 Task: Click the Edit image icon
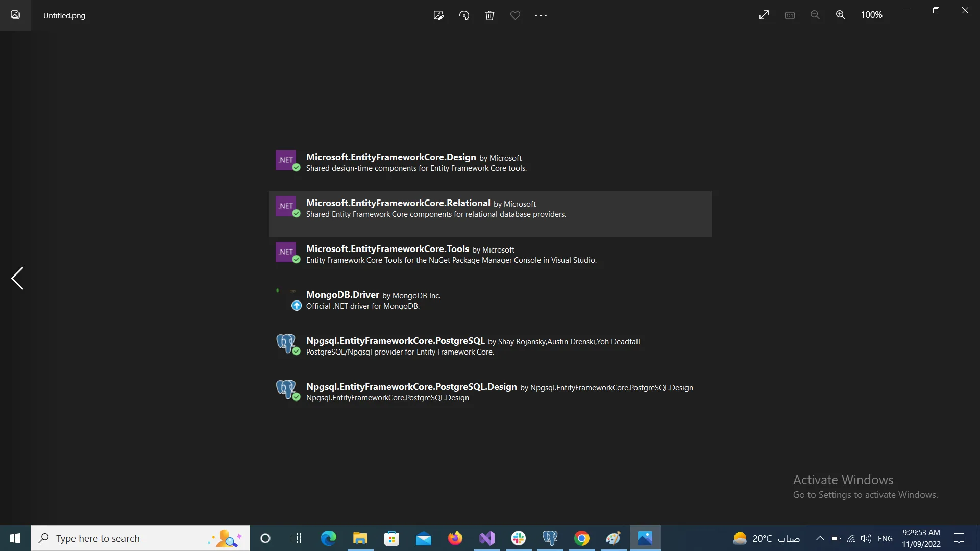438,15
